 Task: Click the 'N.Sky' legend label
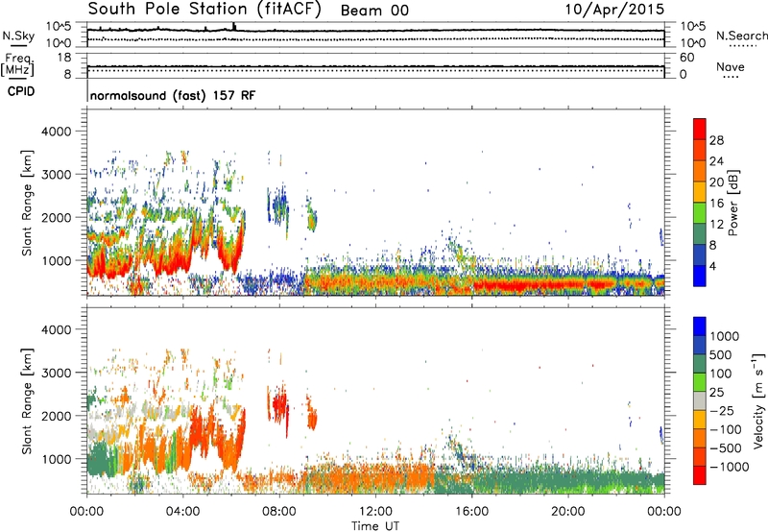18,36
